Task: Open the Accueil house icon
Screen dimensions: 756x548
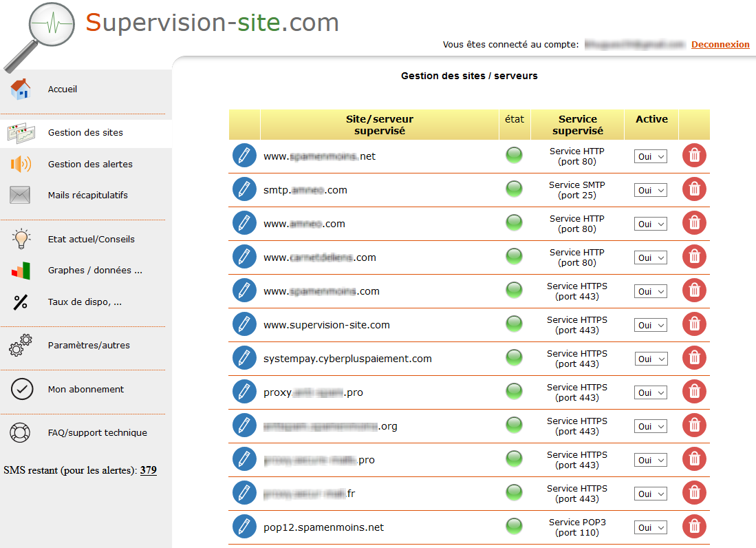Action: pyautogui.click(x=20, y=89)
